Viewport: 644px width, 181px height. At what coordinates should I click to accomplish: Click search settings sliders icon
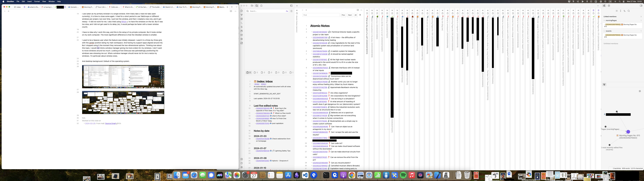(292, 11)
